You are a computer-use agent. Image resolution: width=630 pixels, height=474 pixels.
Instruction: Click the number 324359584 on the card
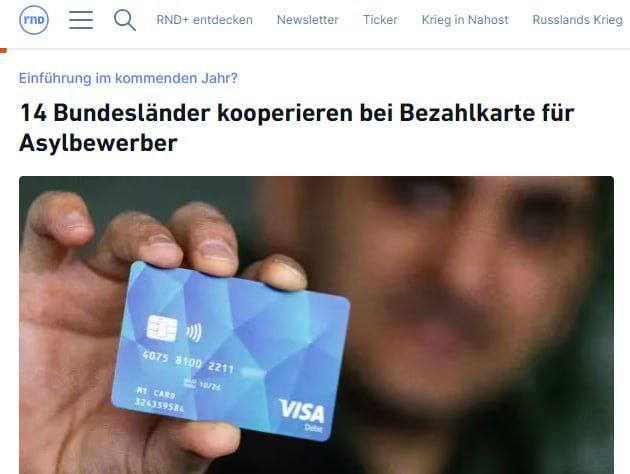pos(159,405)
